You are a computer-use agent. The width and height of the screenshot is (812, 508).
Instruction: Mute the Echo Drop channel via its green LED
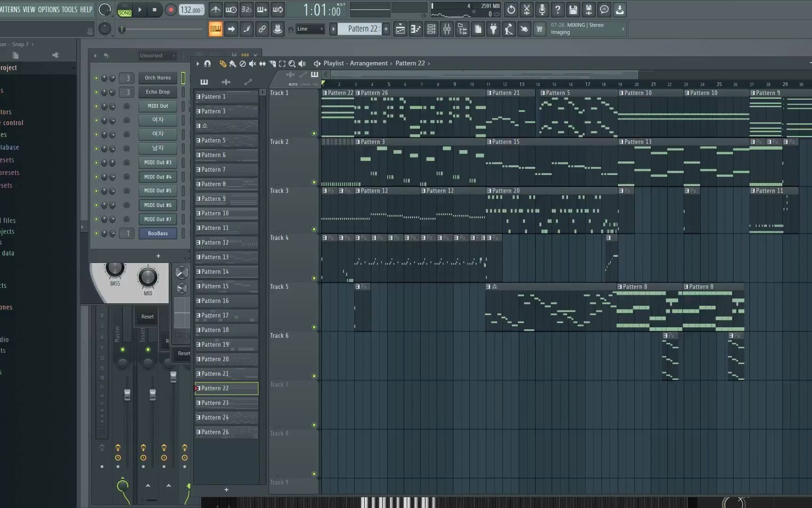pyautogui.click(x=96, y=92)
